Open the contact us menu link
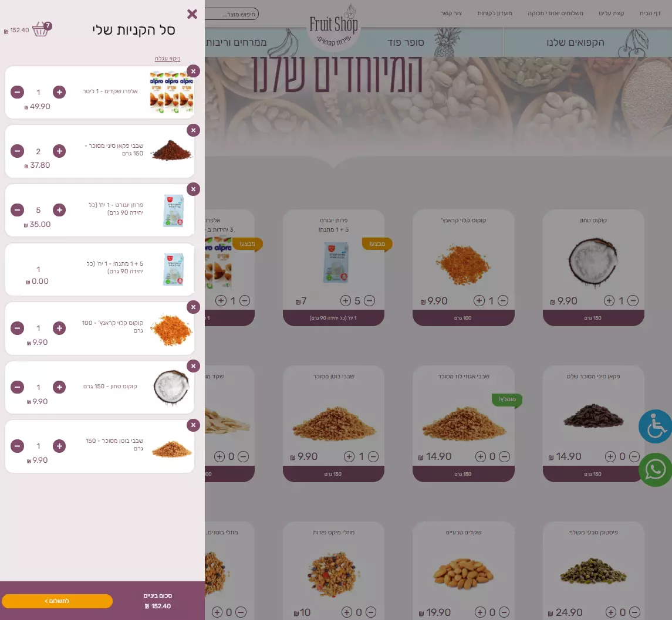 pyautogui.click(x=451, y=13)
